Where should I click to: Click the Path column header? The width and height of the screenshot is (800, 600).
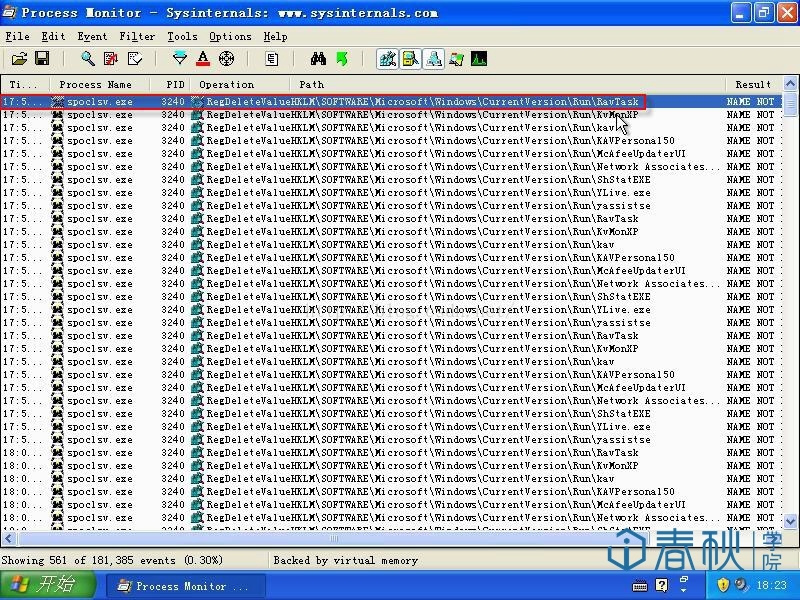tap(508, 84)
